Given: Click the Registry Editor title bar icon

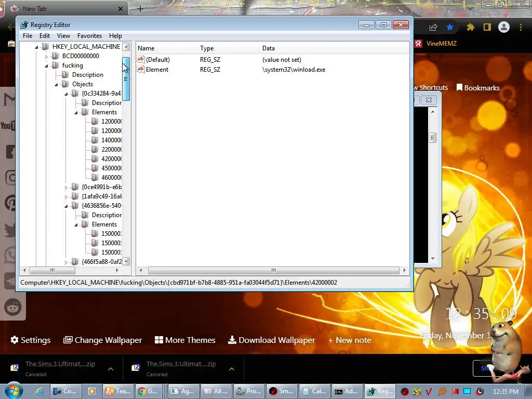Looking at the screenshot, I should click(x=24, y=25).
